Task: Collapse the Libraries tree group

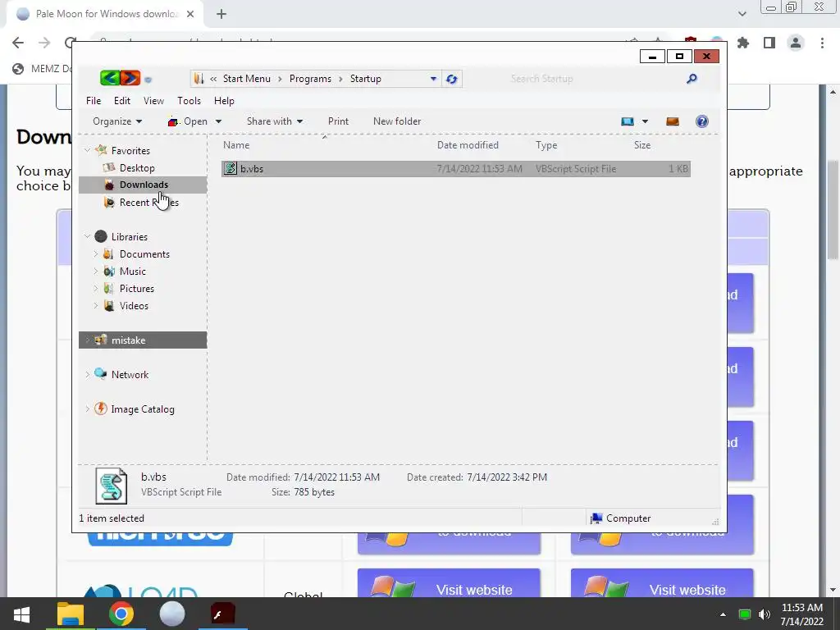Action: [87, 236]
